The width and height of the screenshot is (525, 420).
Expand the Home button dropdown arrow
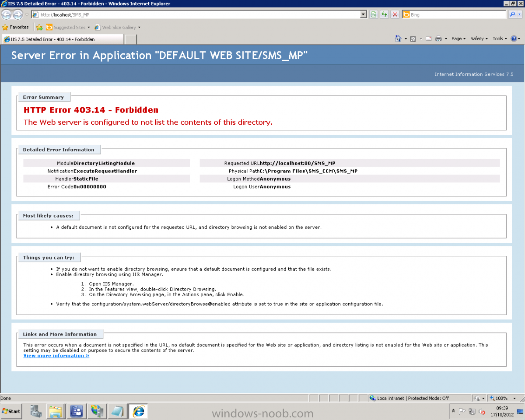pyautogui.click(x=406, y=38)
